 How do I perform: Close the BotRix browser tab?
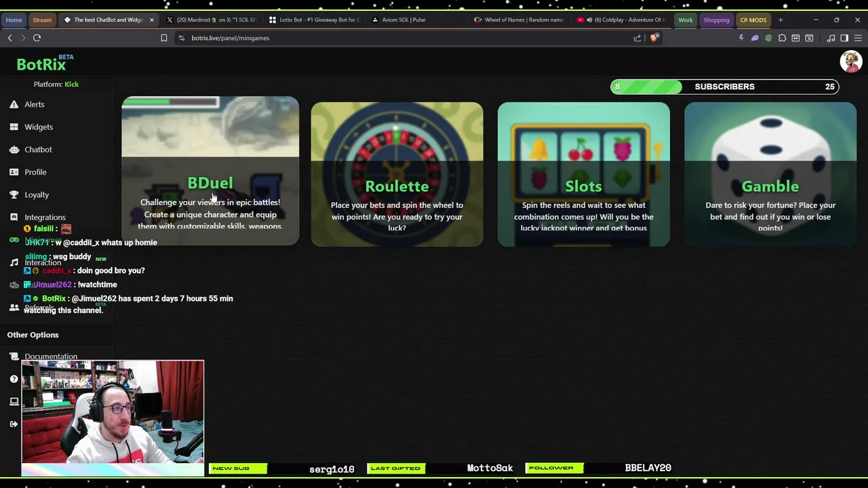(152, 20)
